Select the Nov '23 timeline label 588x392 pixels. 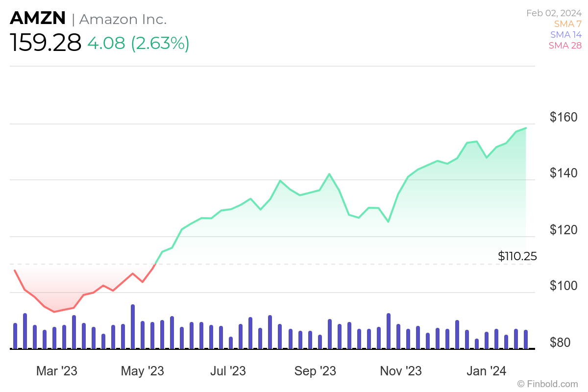[x=401, y=371]
